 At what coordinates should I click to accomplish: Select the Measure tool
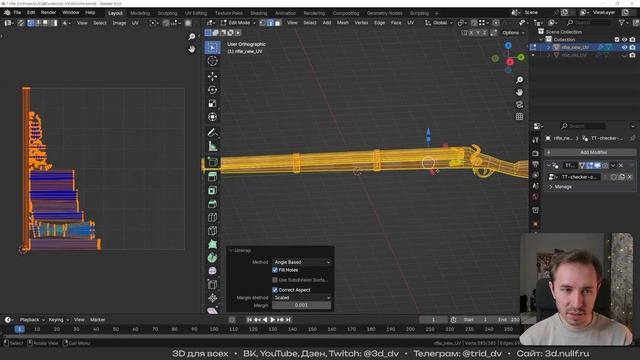click(x=212, y=146)
